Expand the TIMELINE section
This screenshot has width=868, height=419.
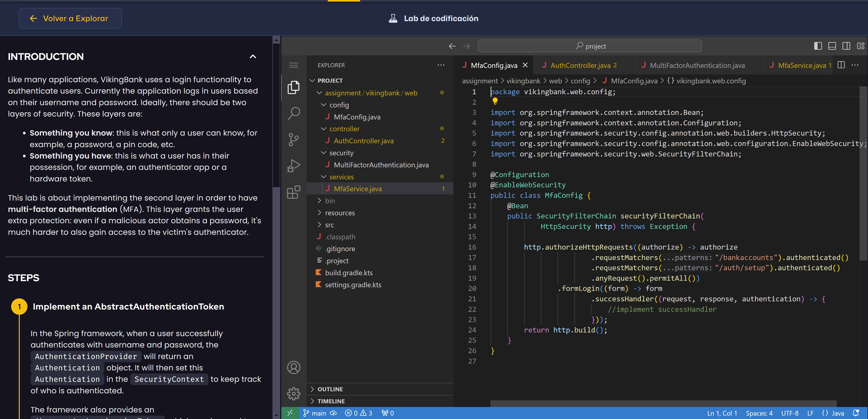pos(380,401)
